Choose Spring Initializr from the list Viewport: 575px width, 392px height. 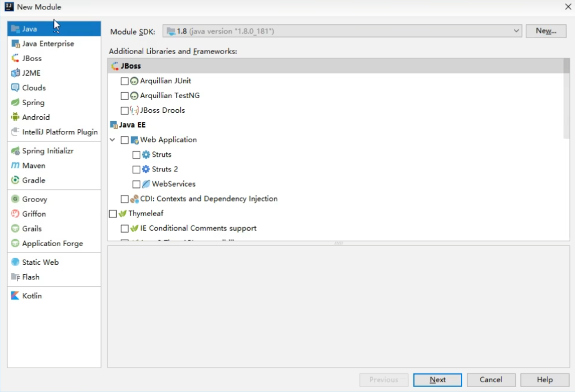[x=54, y=151]
